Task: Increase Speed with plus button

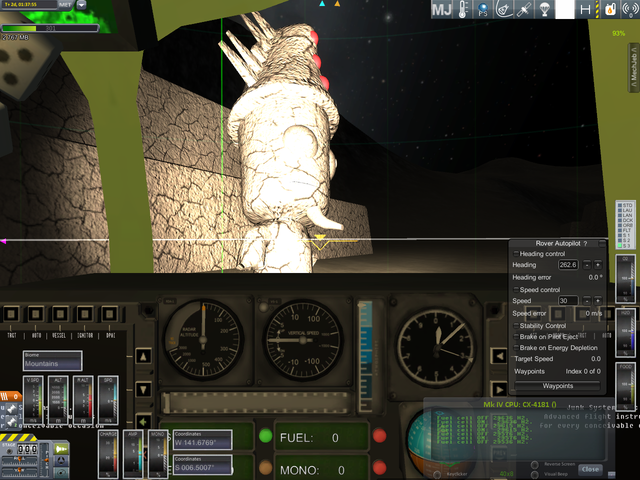Action: [598, 301]
